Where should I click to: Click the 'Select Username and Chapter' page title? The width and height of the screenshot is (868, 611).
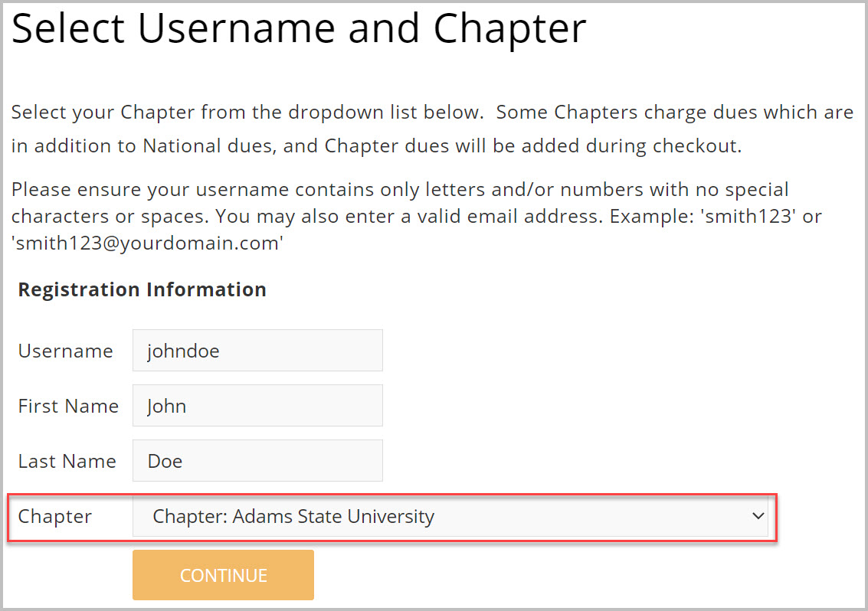(x=299, y=29)
